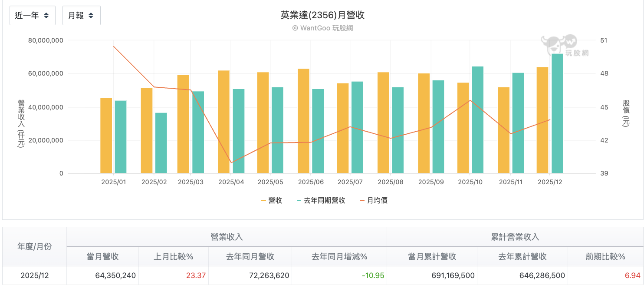Click the © WantGoo 玩股網 credit text
Image resolution: width=644 pixels, height=285 pixels.
pos(322,28)
